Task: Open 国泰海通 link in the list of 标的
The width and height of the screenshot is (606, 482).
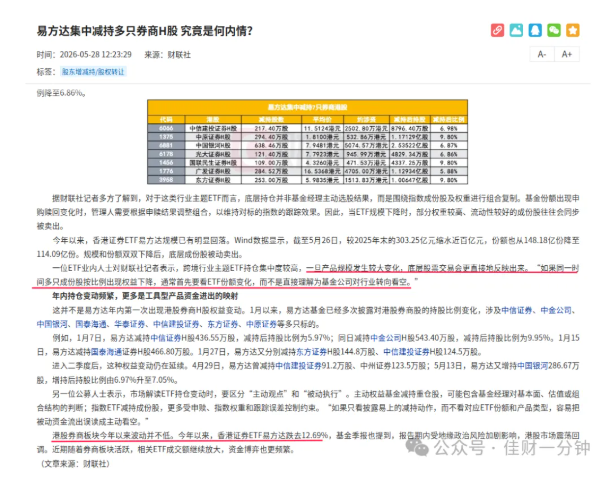Action: (x=91, y=324)
